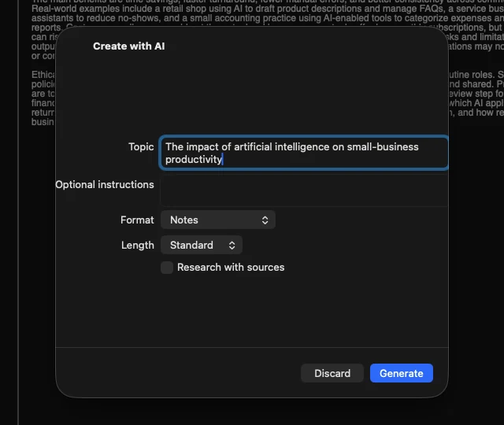The image size is (504, 425).
Task: Click the 'Length' label
Action: coord(138,245)
